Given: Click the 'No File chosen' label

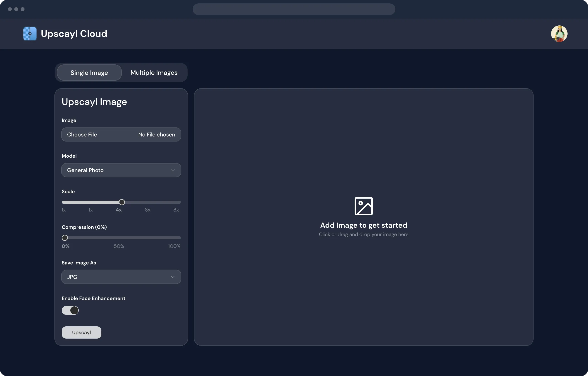Looking at the screenshot, I should coord(157,134).
